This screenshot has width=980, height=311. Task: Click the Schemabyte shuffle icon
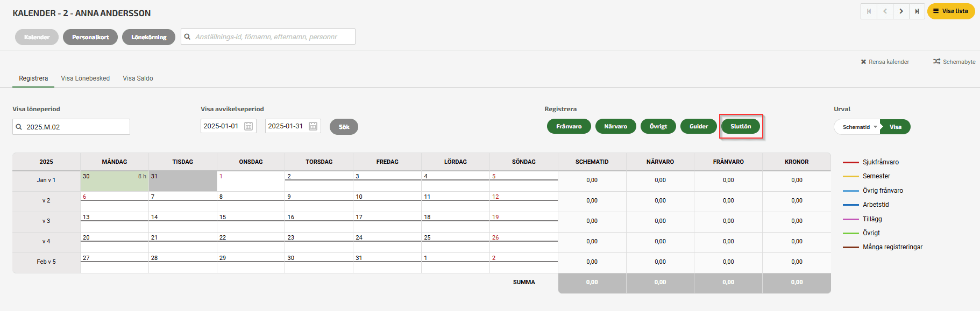(x=936, y=62)
